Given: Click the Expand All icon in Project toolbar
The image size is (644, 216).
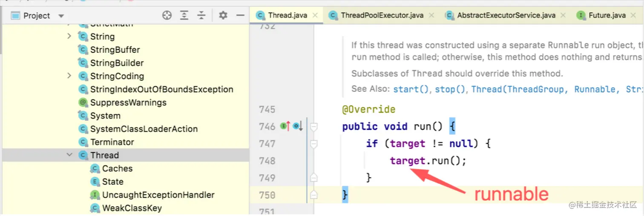Looking at the screenshot, I should tap(184, 16).
